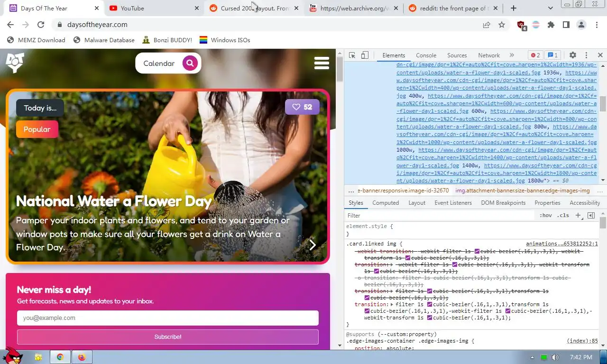607x364 pixels.
Task: Open bezier editor after active 'filter 1s'
Action: pyautogui.click(x=430, y=305)
